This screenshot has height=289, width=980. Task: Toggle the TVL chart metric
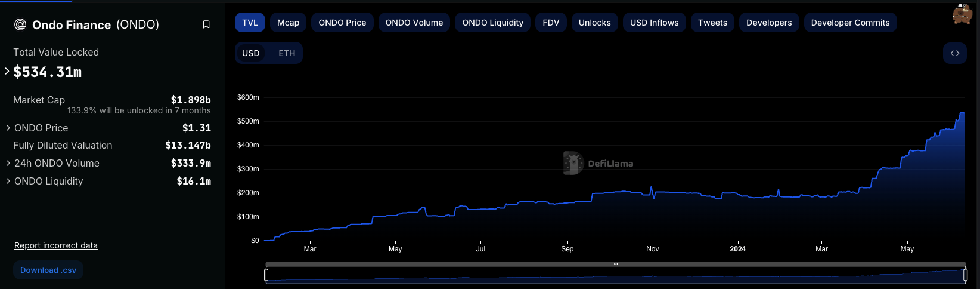(250, 23)
